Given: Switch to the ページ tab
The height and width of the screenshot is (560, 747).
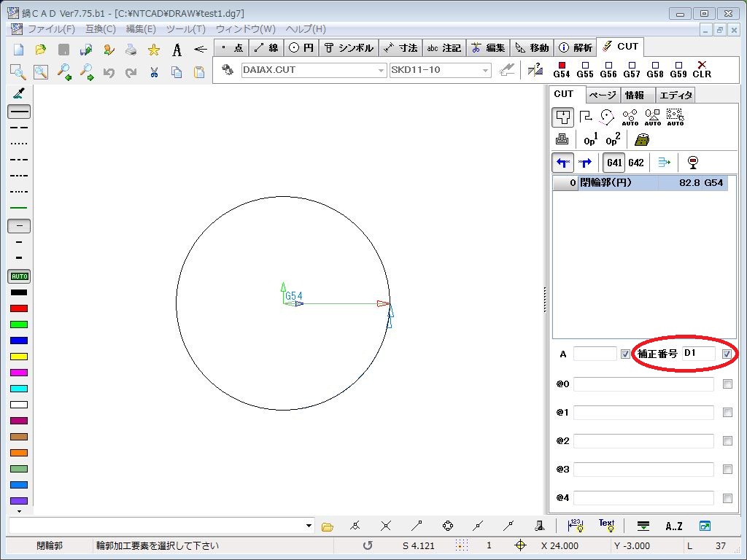Looking at the screenshot, I should coord(603,96).
